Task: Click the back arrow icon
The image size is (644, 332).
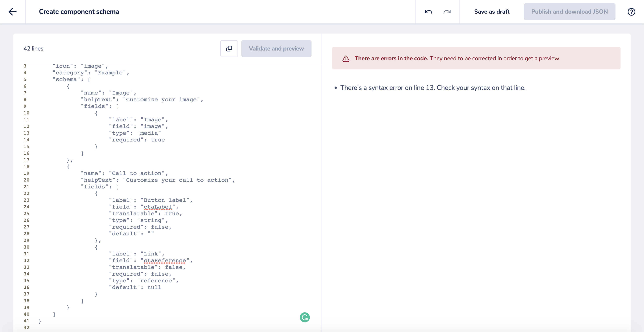Action: 12,12
